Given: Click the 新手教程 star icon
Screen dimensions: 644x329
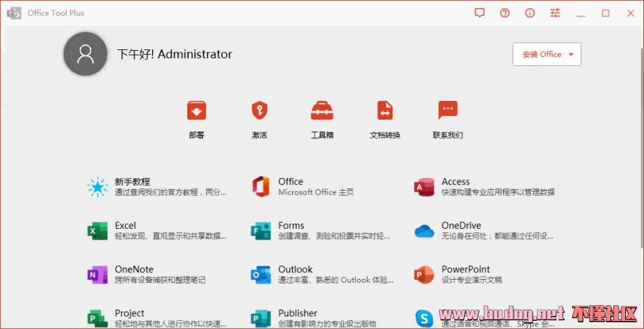Looking at the screenshot, I should (97, 187).
